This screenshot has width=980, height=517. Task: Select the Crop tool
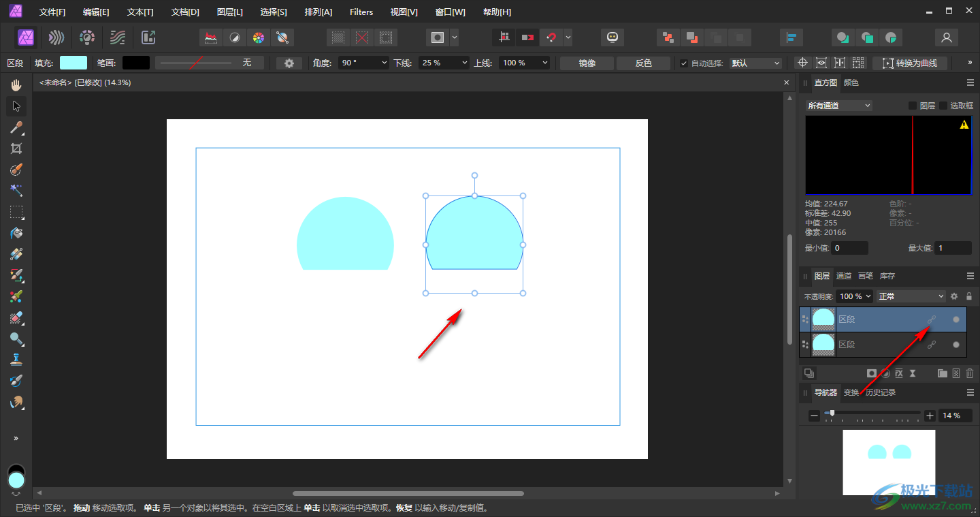pos(16,148)
